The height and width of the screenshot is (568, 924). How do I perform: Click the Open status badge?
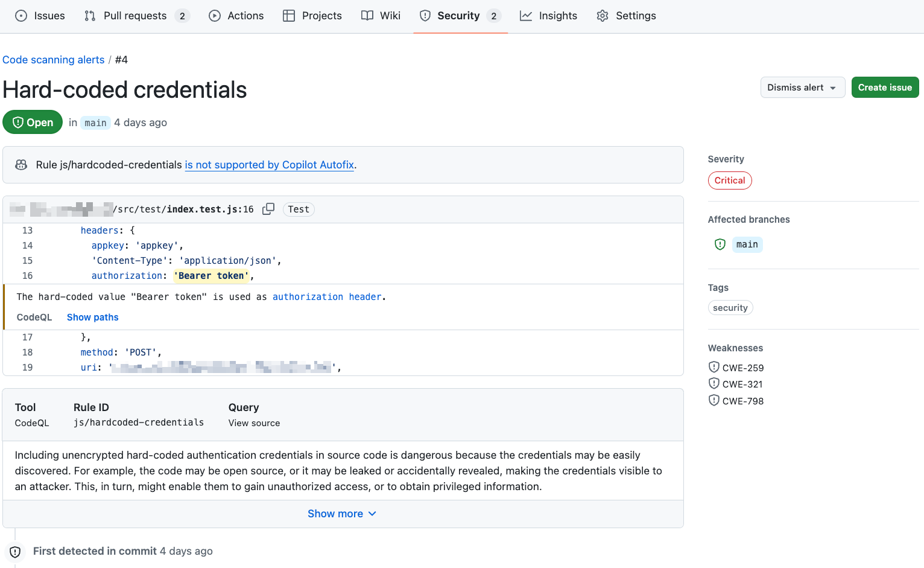[33, 122]
